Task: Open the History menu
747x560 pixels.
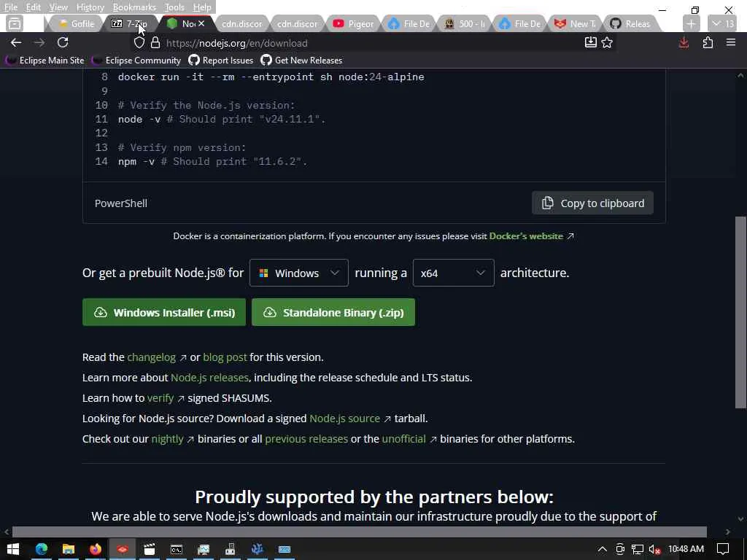Action: point(90,7)
